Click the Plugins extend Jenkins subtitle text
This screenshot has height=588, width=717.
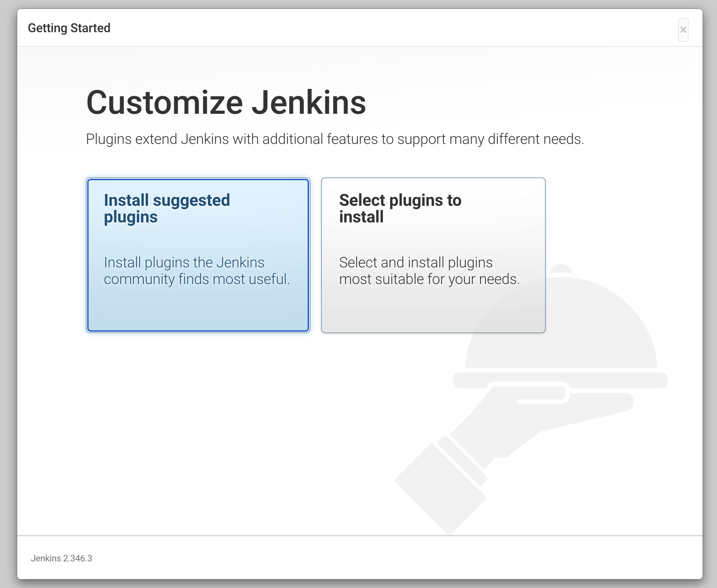tap(335, 139)
